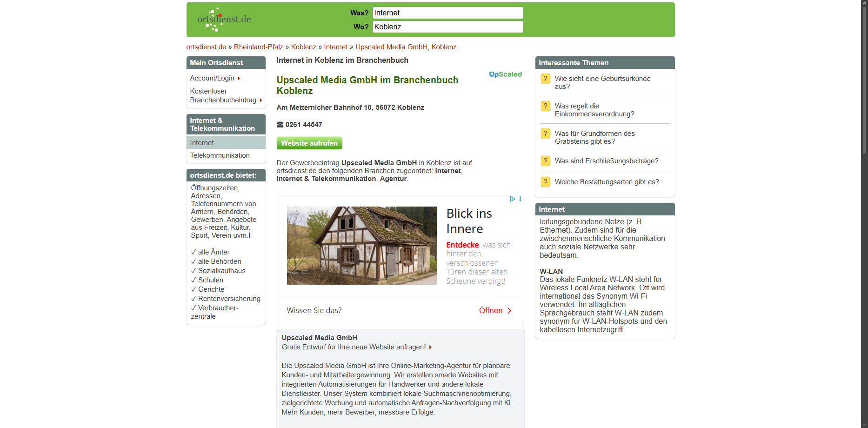Image resolution: width=868 pixels, height=428 pixels.
Task: Click the 'Interessante Themen' panel header
Action: pyautogui.click(x=605, y=63)
